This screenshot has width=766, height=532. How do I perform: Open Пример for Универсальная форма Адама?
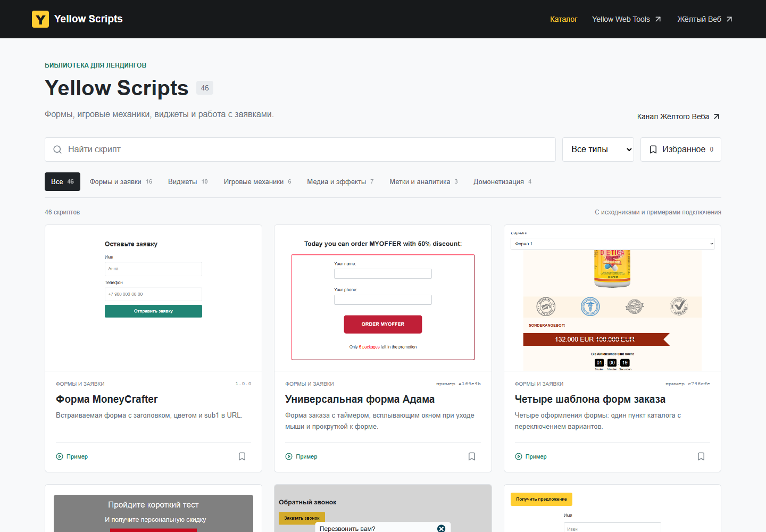[x=301, y=456]
